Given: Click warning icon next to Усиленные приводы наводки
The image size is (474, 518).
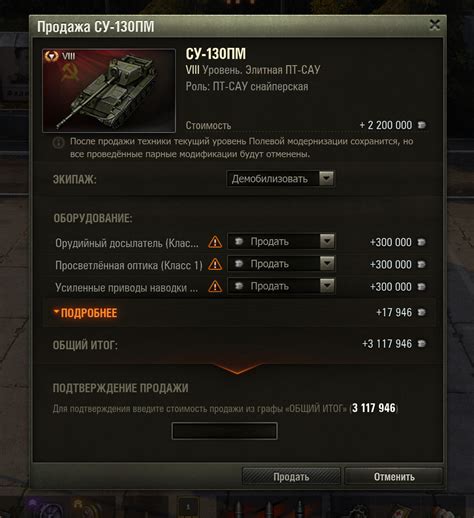Looking at the screenshot, I should tap(215, 287).
